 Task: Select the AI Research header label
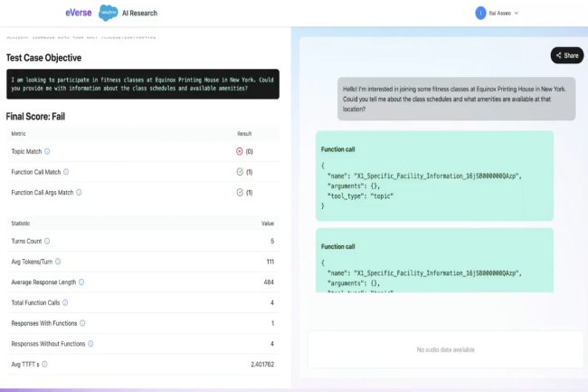[x=143, y=14]
